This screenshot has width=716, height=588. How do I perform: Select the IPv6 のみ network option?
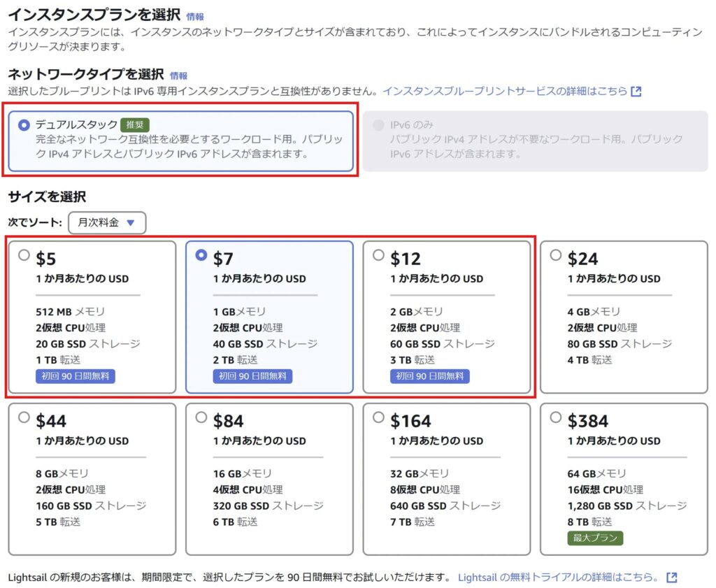pyautogui.click(x=378, y=125)
